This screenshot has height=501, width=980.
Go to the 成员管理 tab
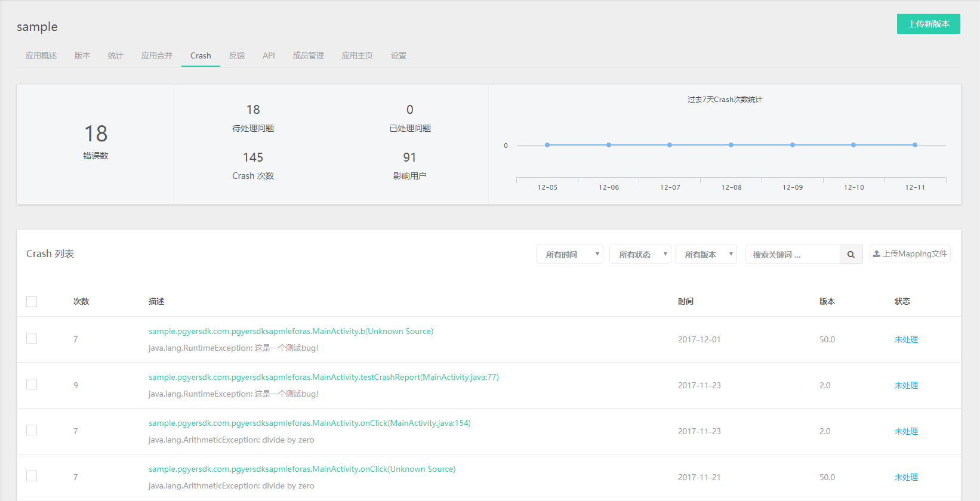(308, 55)
